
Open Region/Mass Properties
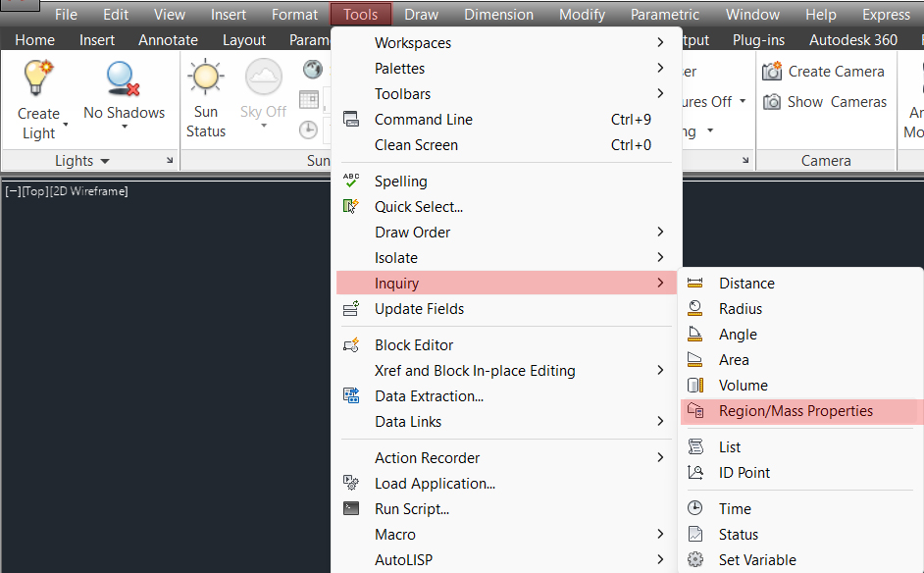(x=796, y=411)
